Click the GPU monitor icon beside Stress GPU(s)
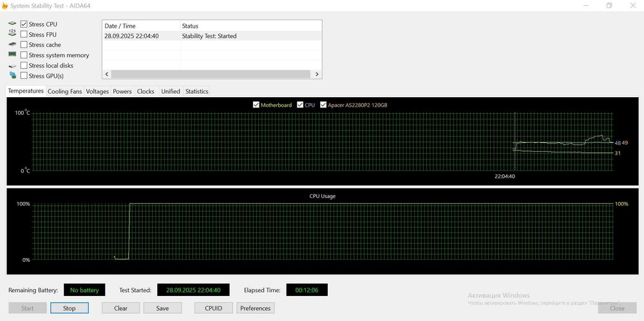Image resolution: width=644 pixels, height=321 pixels. tap(12, 75)
